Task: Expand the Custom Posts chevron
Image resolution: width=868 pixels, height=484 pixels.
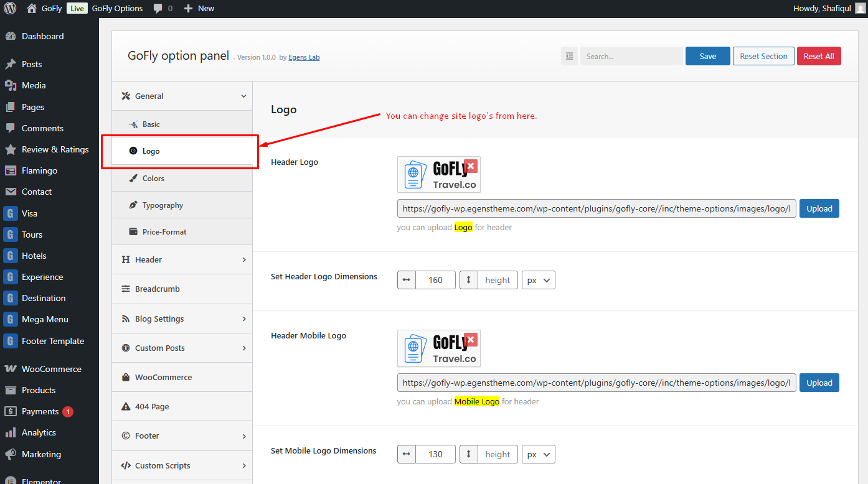Action: coord(243,348)
